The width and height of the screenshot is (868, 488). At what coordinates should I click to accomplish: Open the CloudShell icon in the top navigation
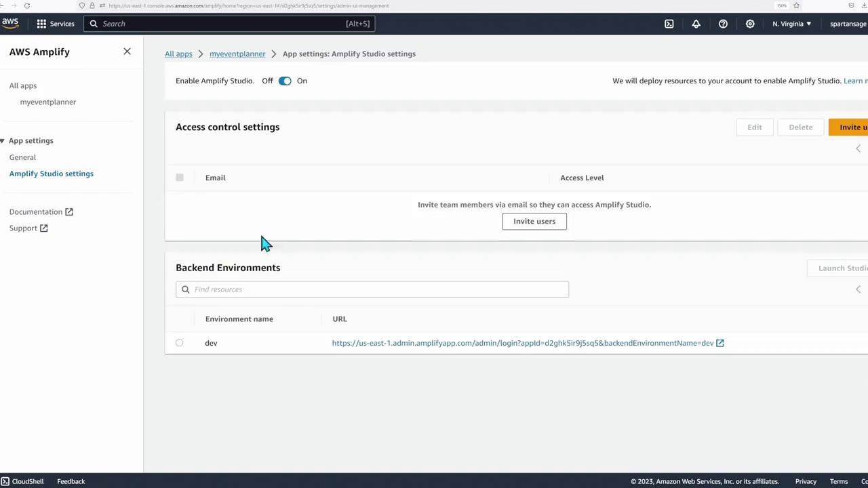[669, 24]
